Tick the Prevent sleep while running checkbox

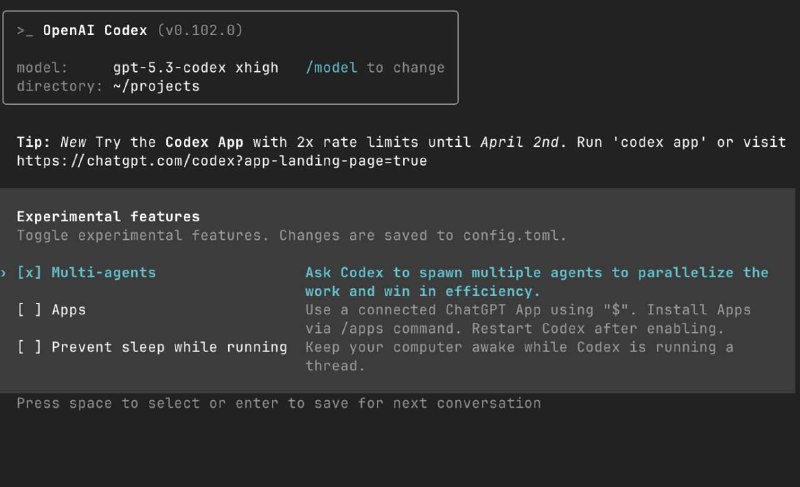(30, 347)
